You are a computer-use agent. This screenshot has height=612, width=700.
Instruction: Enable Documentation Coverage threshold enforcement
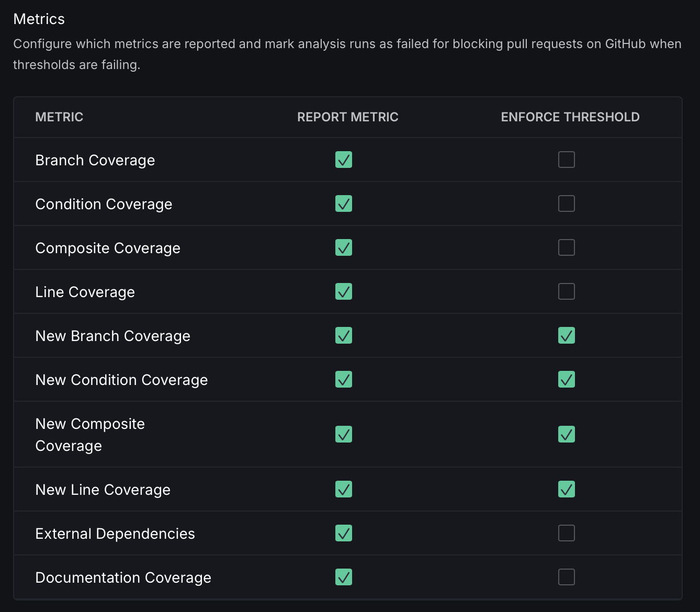tap(566, 577)
